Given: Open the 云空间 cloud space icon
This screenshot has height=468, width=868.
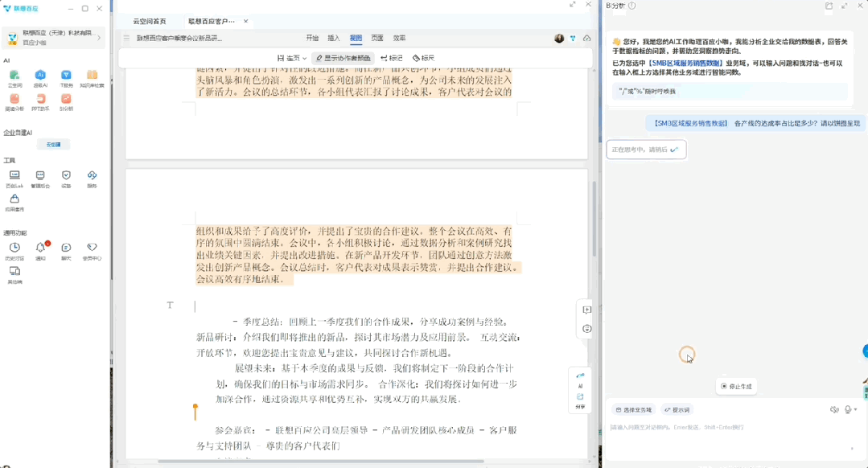Looking at the screenshot, I should point(14,75).
